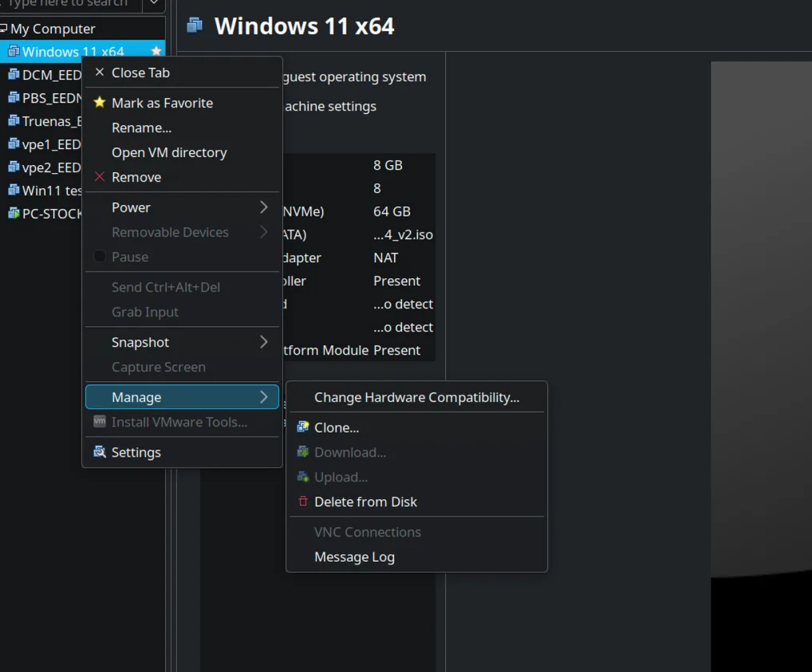Click the Settings wrench icon in context menu
Viewport: 812px width, 672px height.
100,452
